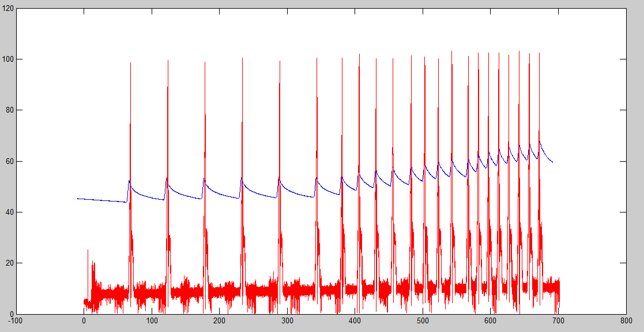This screenshot has height=332, width=644.
Task: Select the y-axis tick label 40
Action: [9, 212]
